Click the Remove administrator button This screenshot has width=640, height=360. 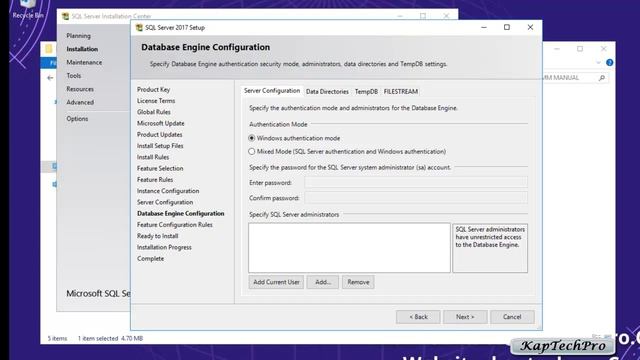tap(358, 282)
